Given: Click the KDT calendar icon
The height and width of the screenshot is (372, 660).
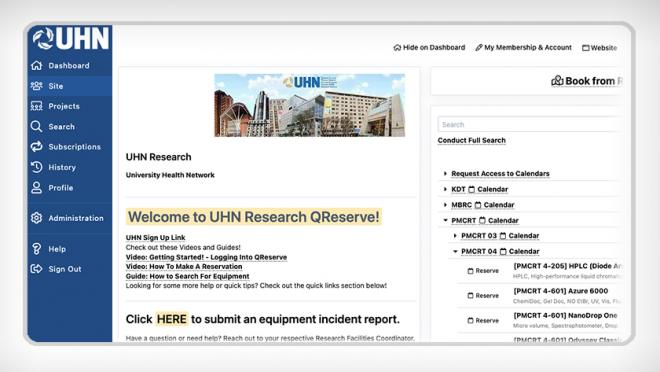Looking at the screenshot, I should coord(471,189).
